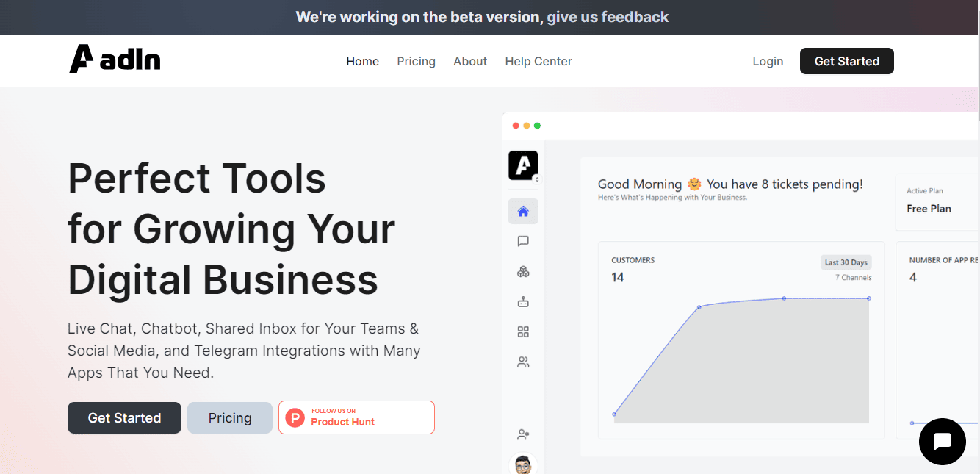
Task: Navigate to the About menu item
Action: (x=470, y=62)
